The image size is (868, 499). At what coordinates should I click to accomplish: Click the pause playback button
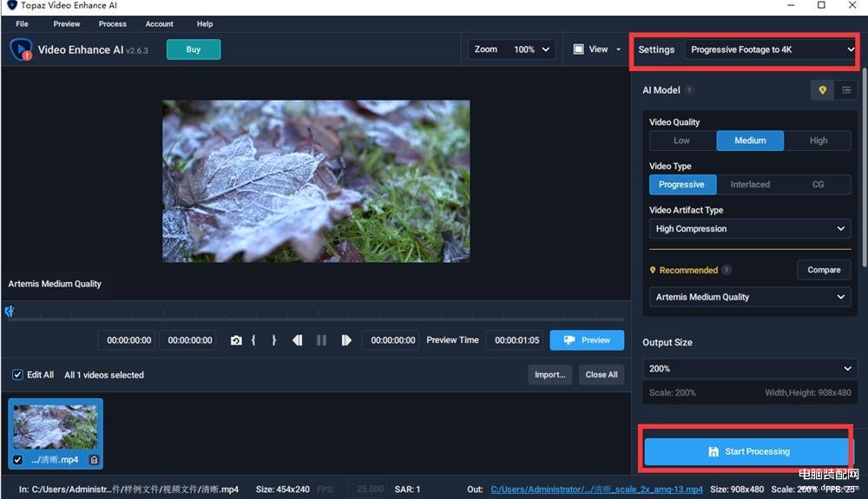pyautogui.click(x=321, y=340)
